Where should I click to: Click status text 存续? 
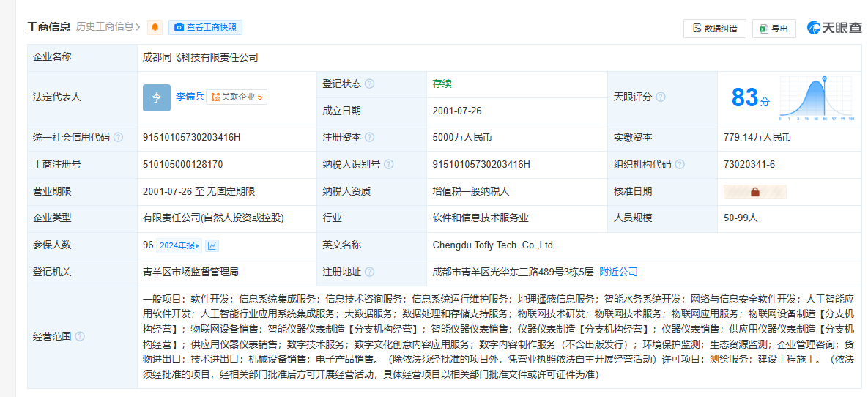tap(442, 84)
